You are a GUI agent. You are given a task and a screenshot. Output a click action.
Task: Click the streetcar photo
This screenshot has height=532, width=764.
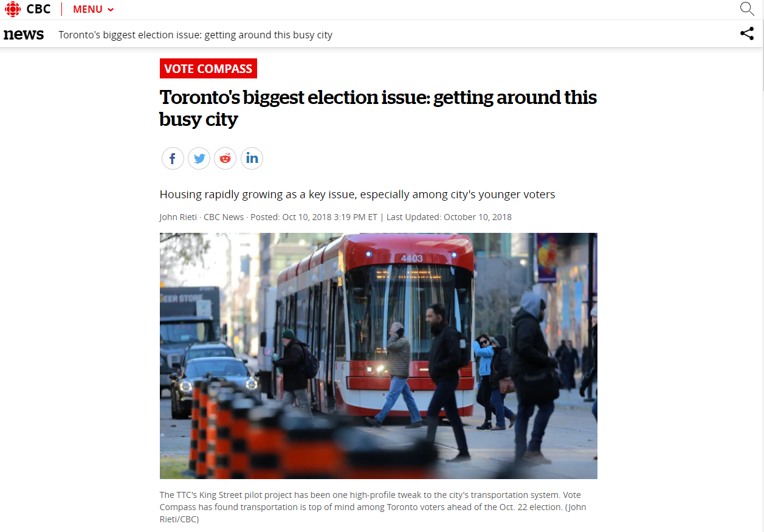pos(379,356)
